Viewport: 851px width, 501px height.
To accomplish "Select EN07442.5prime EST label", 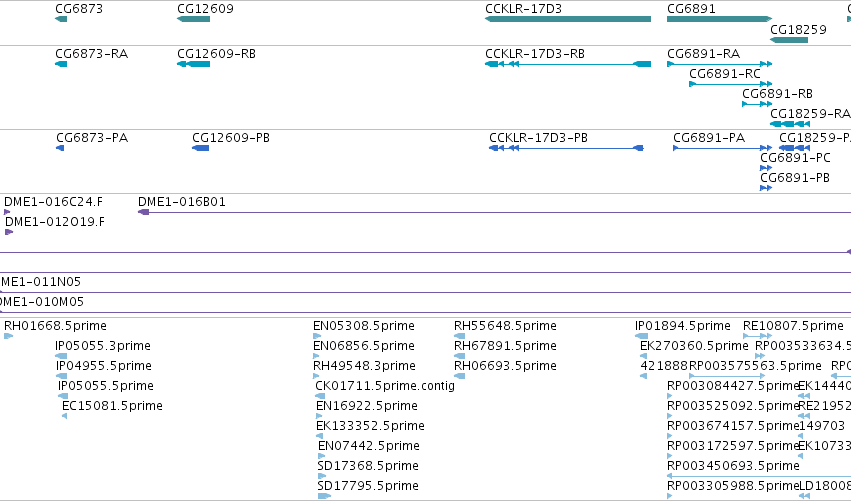I will point(369,446).
